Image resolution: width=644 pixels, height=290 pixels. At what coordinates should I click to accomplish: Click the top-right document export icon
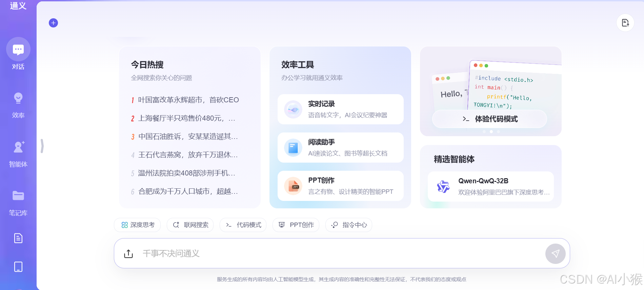click(x=625, y=23)
